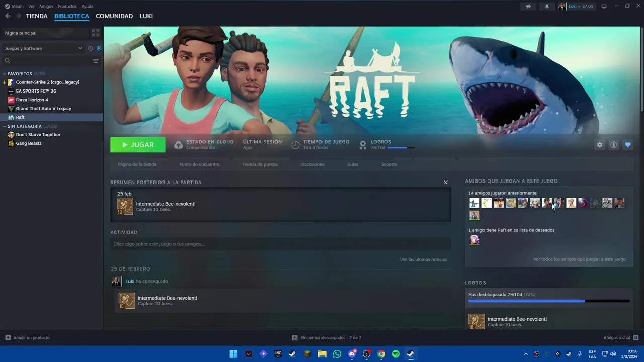Open Guías link
This screenshot has width=644, height=362.
pos(353,164)
